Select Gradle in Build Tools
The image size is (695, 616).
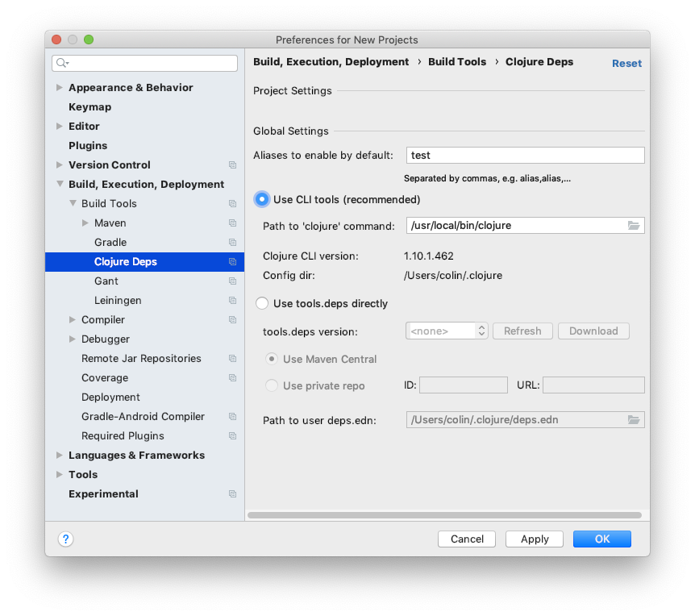tap(110, 243)
